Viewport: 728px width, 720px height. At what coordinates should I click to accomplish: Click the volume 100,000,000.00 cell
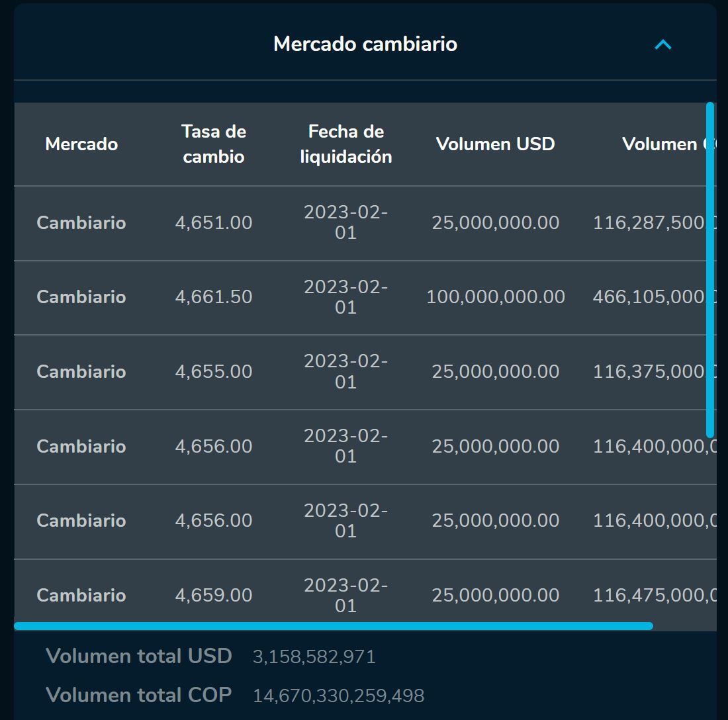coord(495,297)
